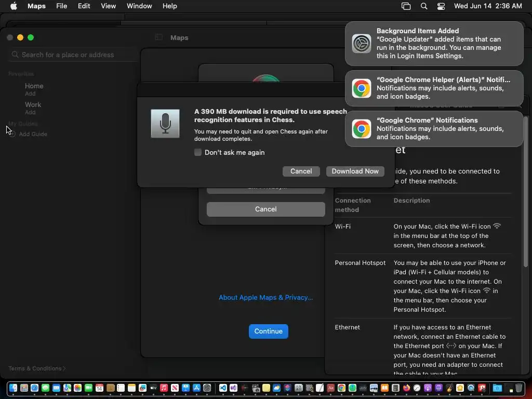532x399 pixels.
Task: Open the Maps menu
Action: 37,6
